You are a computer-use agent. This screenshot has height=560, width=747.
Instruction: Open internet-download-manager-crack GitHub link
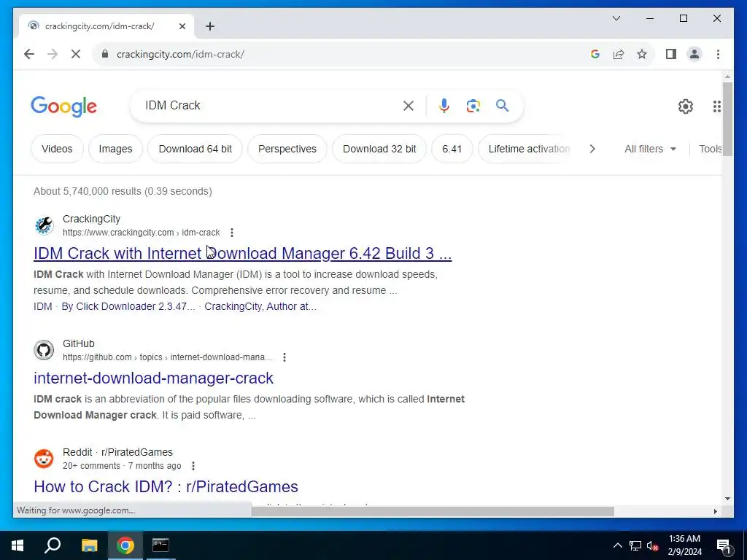pyautogui.click(x=153, y=378)
